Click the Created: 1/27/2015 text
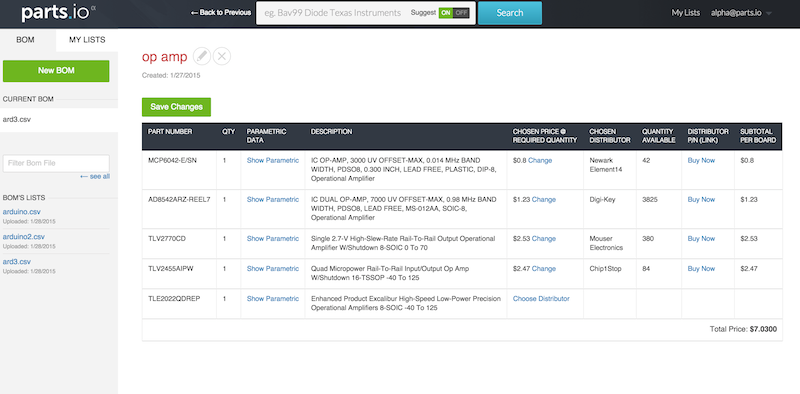The width and height of the screenshot is (800, 394). coord(171,76)
